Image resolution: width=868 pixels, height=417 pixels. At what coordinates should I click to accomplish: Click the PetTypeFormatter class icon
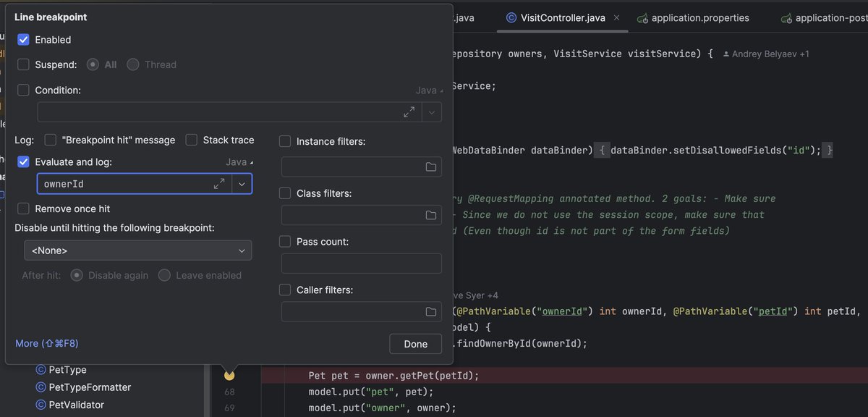pos(41,387)
